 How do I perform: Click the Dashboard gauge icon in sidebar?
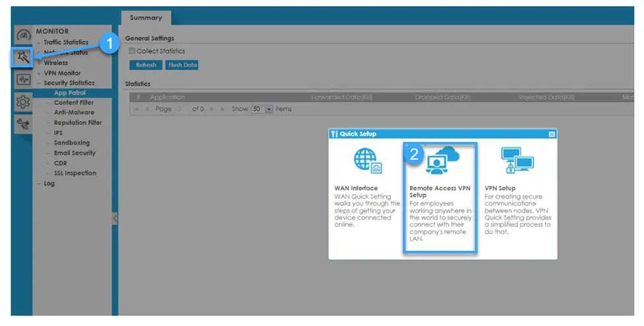[23, 36]
